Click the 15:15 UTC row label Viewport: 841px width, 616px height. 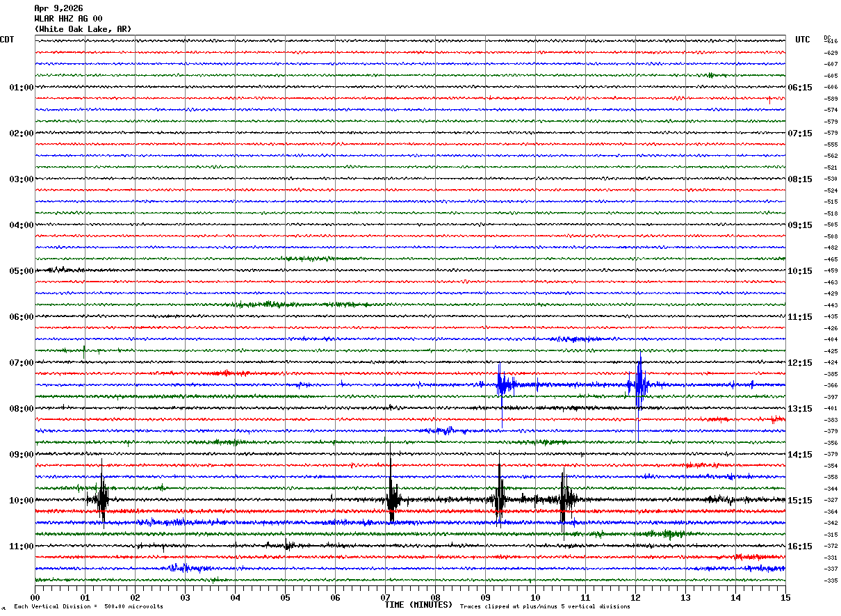(x=800, y=501)
